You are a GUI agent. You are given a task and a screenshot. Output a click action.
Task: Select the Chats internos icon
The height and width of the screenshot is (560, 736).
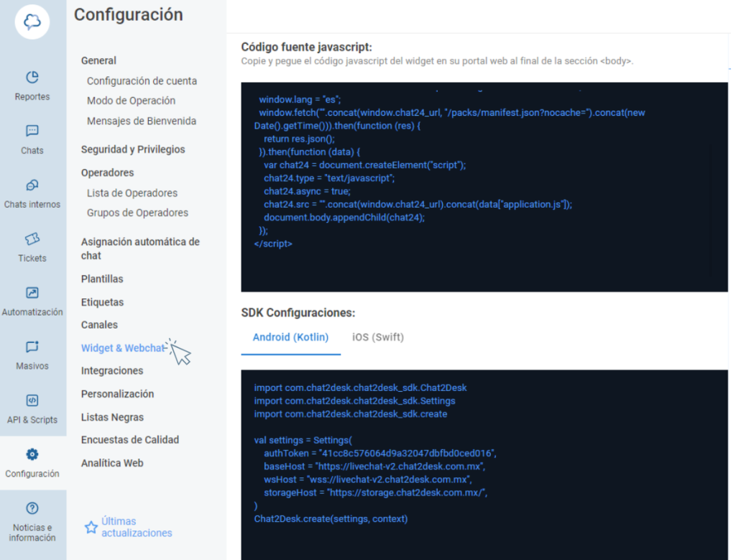pyautogui.click(x=32, y=194)
